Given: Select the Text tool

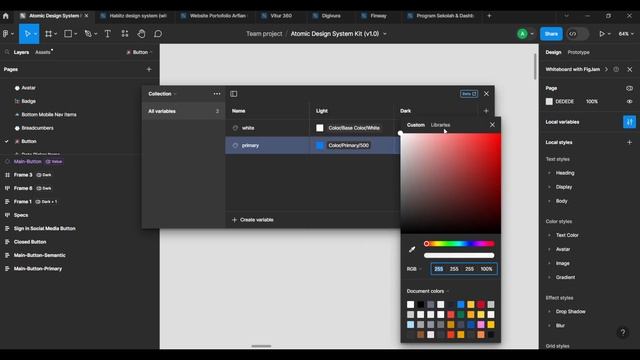Looking at the screenshot, I should point(108,34).
